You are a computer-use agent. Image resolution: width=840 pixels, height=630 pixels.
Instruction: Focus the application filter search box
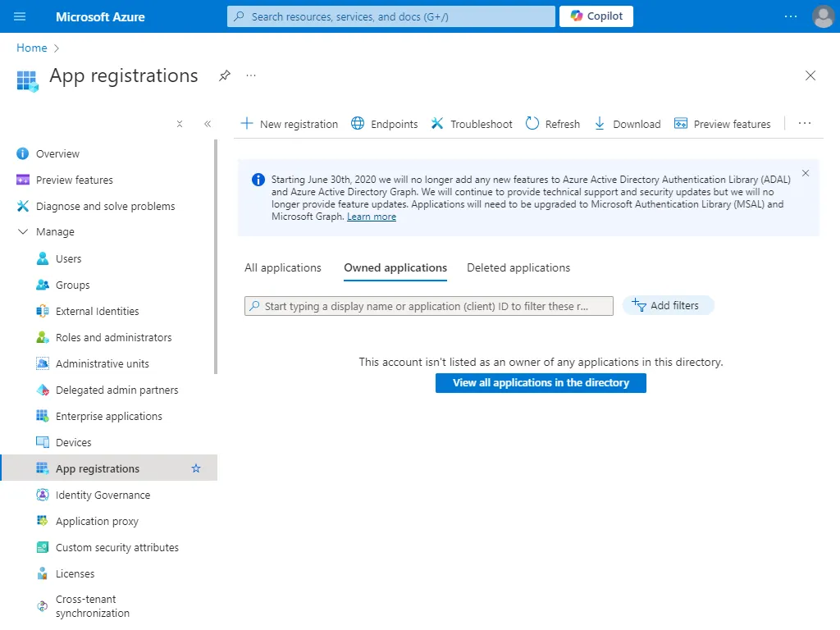(428, 306)
